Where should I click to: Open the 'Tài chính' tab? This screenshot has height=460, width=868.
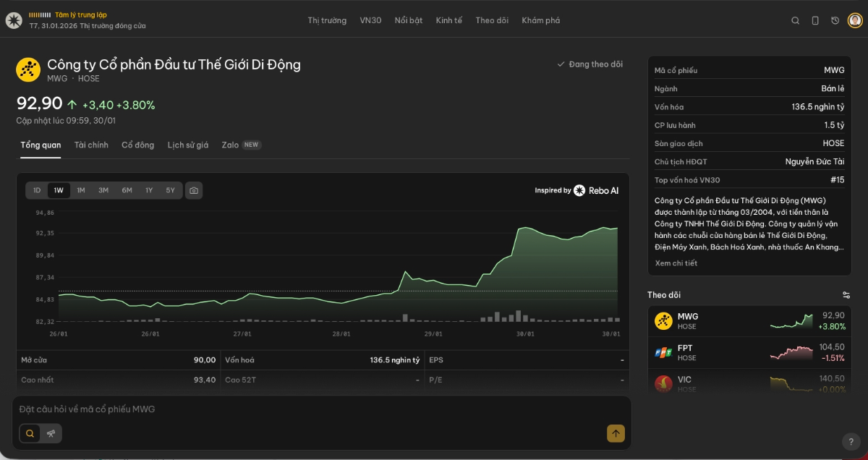point(91,145)
